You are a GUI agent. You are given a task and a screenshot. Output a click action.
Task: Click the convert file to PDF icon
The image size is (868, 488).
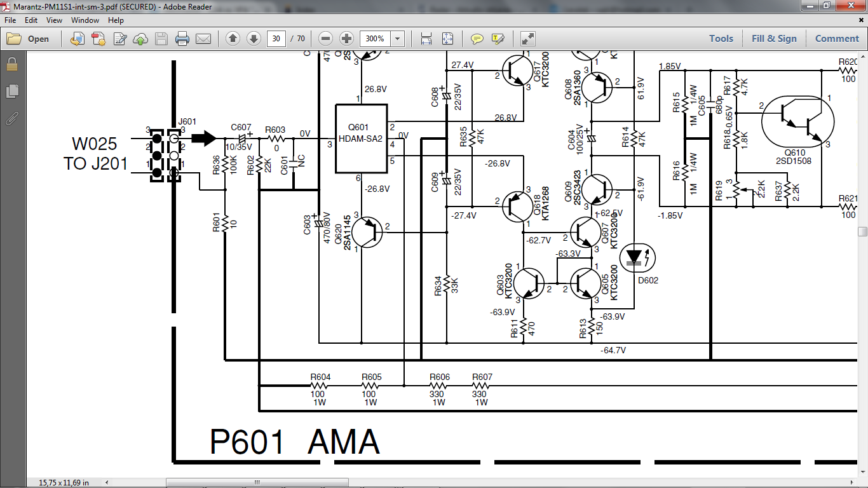[x=78, y=39]
